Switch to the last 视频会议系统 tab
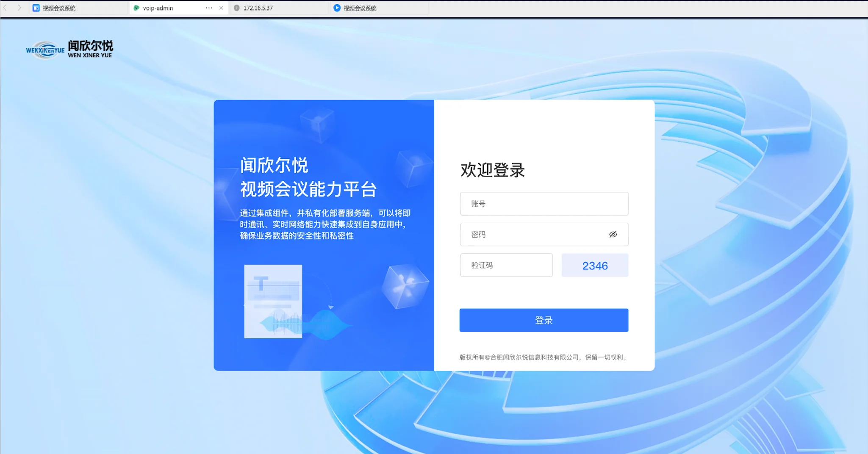 pos(379,8)
